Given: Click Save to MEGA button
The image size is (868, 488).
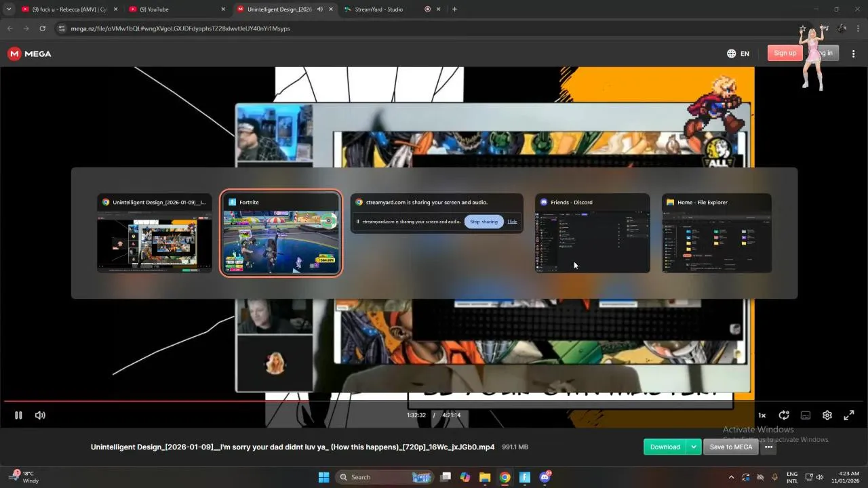Looking at the screenshot, I should (x=730, y=447).
